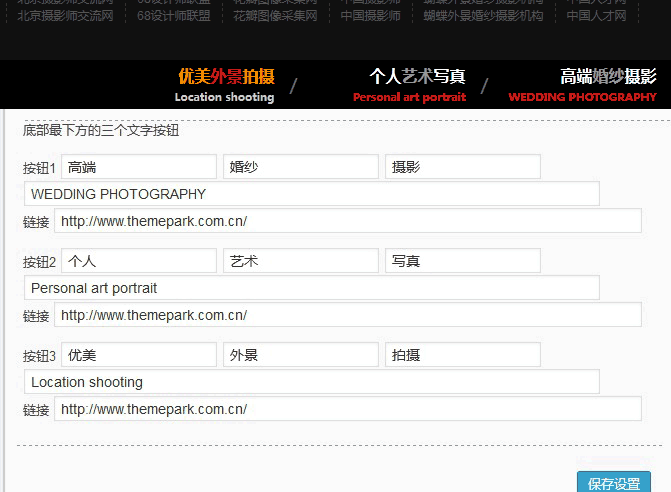Screen dimensions: 671x492
Task: Click the 蝴蝶外景婚纱摄影机构 footer link
Action: (483, 16)
